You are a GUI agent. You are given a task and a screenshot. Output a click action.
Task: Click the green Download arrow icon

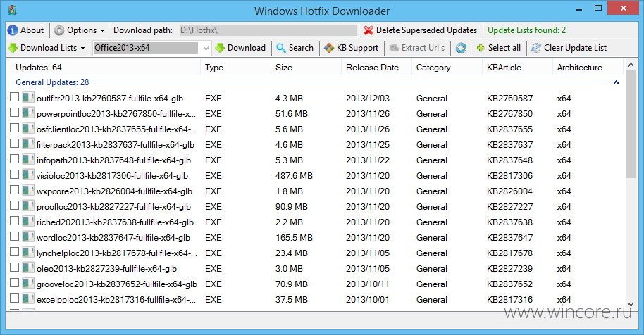coord(220,48)
